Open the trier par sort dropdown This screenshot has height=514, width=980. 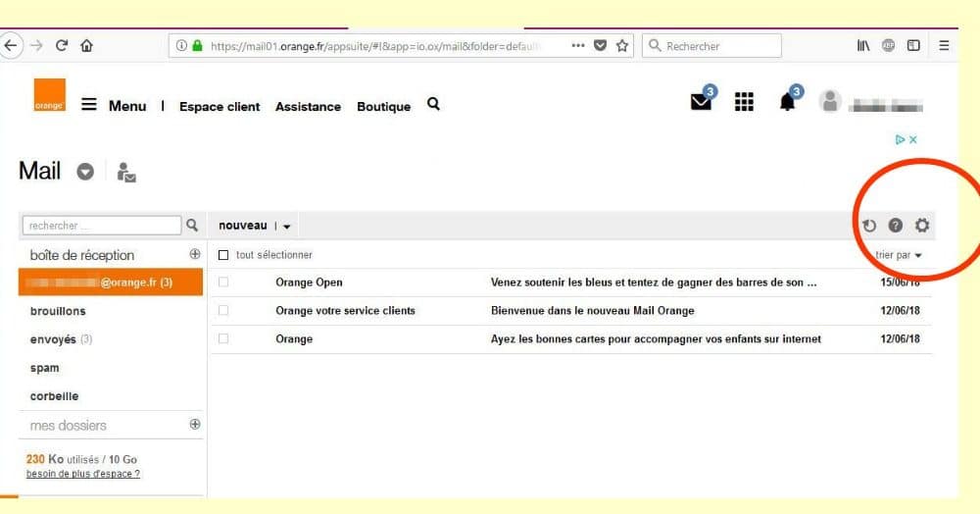point(899,255)
